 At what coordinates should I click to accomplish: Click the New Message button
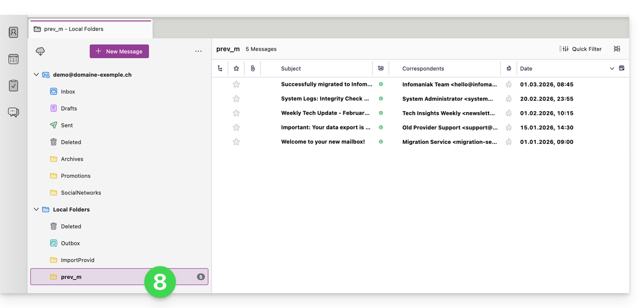(119, 52)
